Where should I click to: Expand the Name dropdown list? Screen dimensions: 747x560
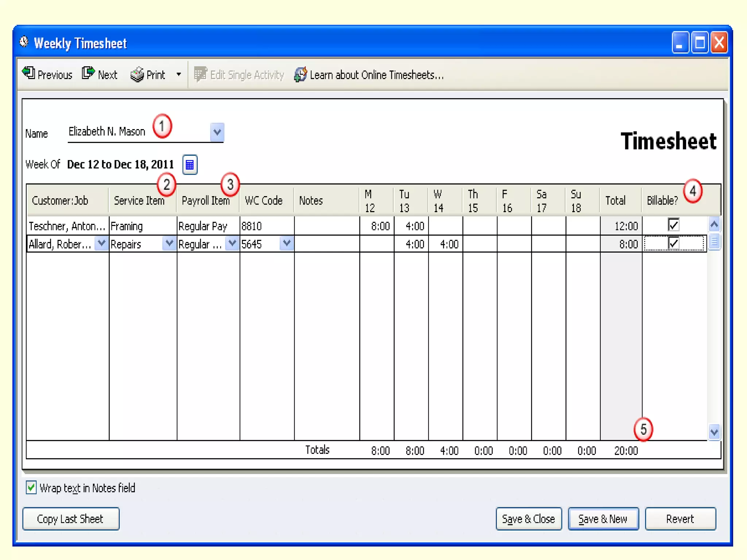coord(217,132)
